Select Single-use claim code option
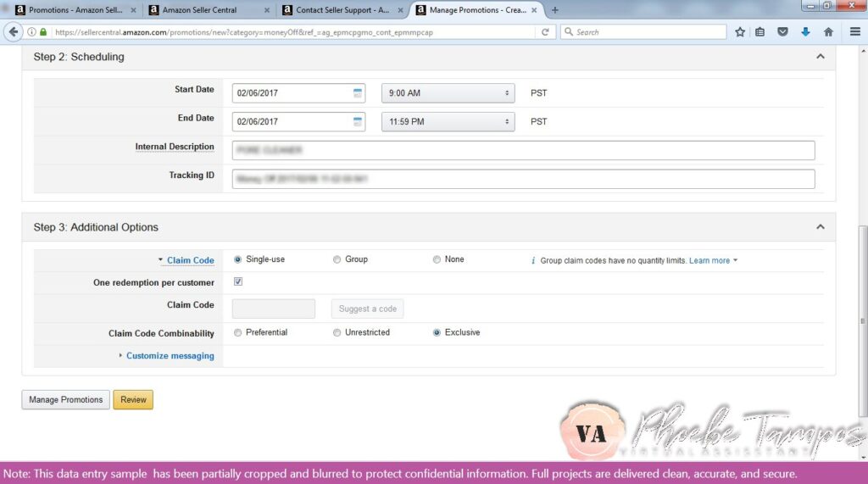 237,259
